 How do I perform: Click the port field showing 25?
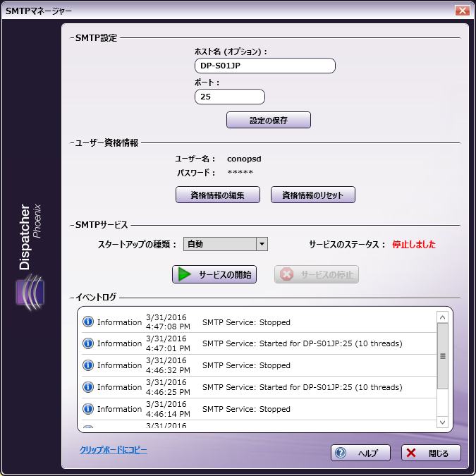tap(229, 97)
